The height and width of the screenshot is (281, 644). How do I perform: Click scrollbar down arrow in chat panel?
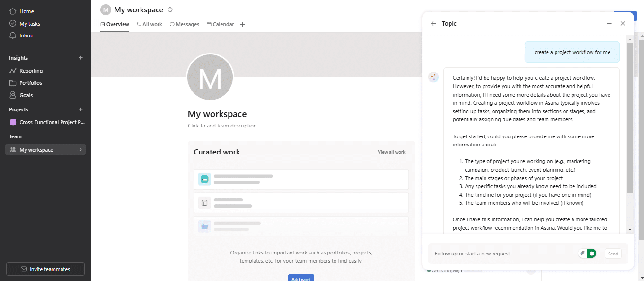[630, 229]
